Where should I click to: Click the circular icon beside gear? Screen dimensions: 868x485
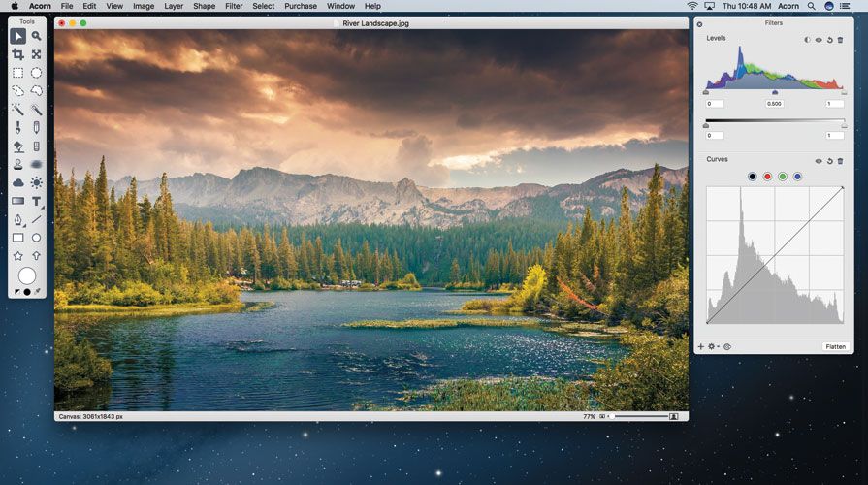[x=727, y=346]
